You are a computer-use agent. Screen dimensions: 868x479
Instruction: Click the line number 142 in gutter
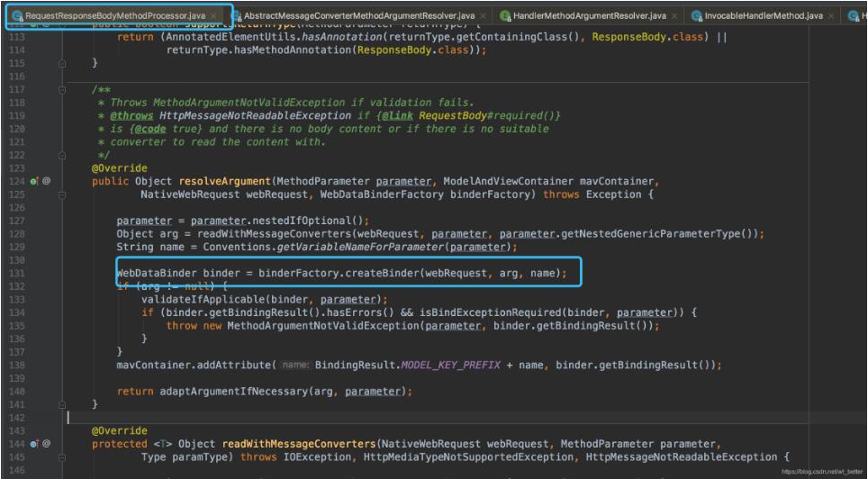(18, 418)
